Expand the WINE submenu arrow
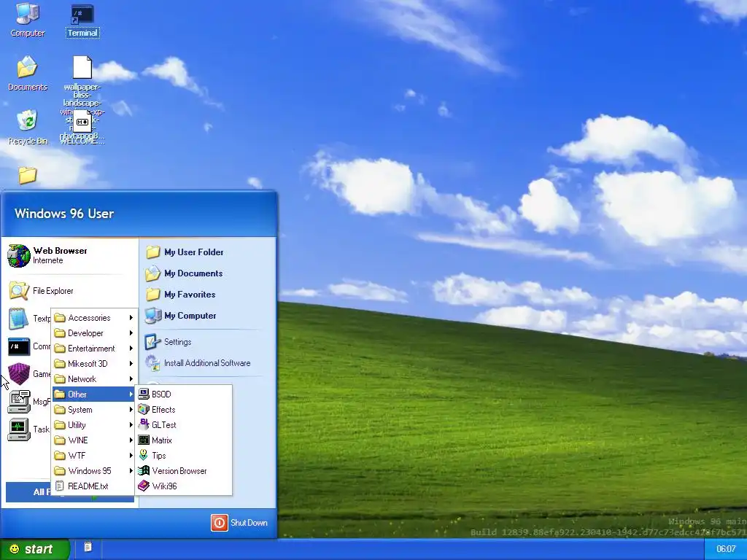Image resolution: width=747 pixels, height=560 pixels. pos(131,440)
